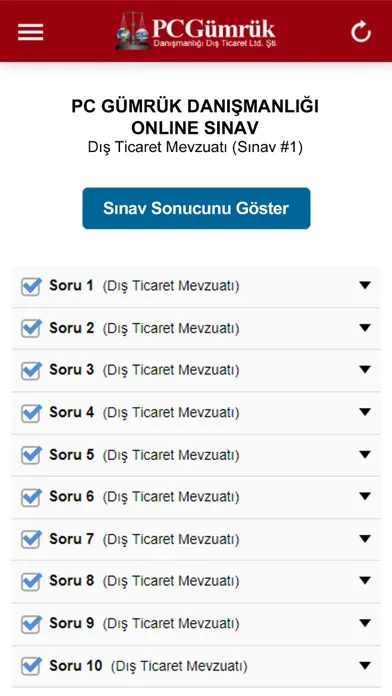Toggle the Soru 3 checkbox

(x=31, y=371)
